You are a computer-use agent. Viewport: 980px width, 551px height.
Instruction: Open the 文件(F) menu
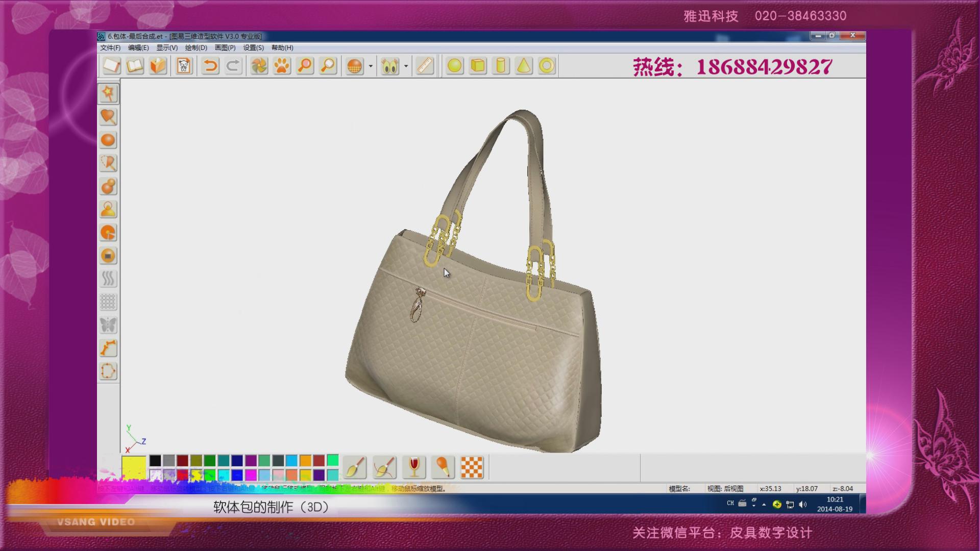110,47
